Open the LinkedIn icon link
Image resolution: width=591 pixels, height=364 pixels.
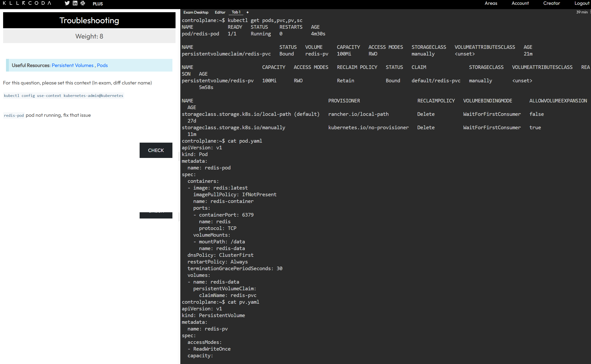75,3
